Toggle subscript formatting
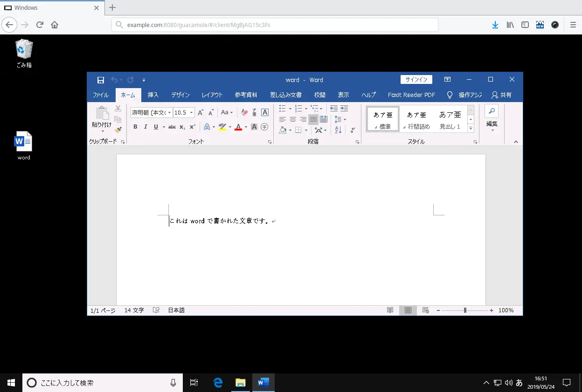Image resolution: width=582 pixels, height=392 pixels. [x=182, y=127]
